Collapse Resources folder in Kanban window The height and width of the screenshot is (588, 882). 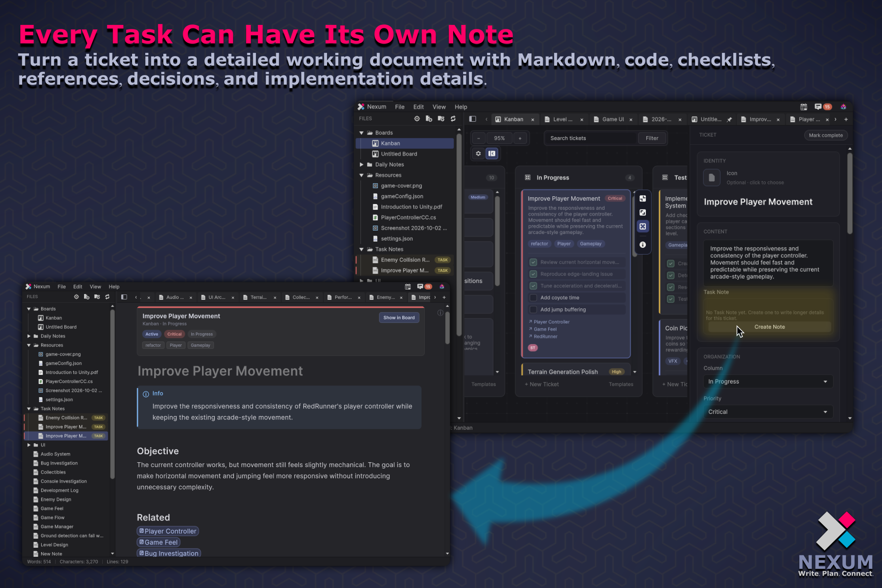pos(361,175)
